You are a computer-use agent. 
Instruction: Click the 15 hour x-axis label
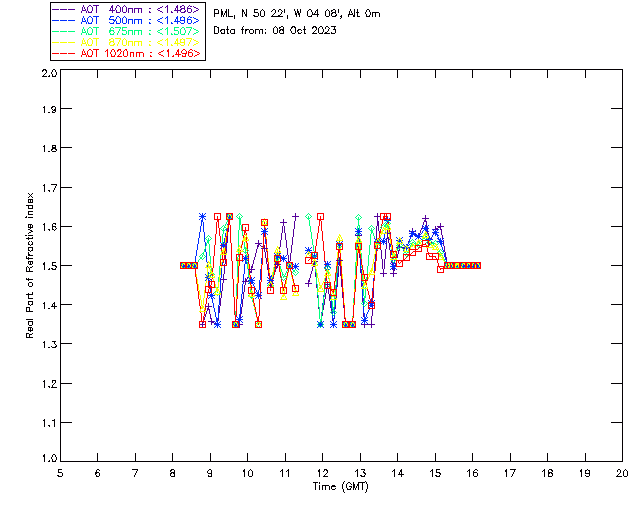[435, 473]
